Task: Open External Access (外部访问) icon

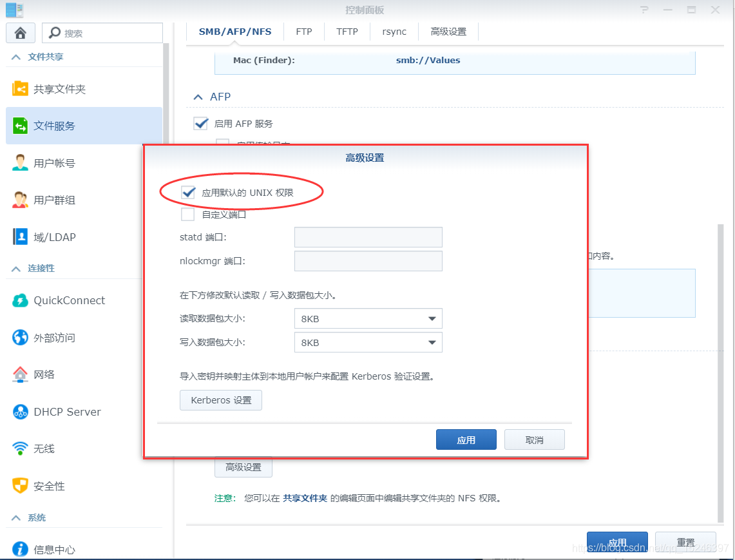Action: [20, 337]
